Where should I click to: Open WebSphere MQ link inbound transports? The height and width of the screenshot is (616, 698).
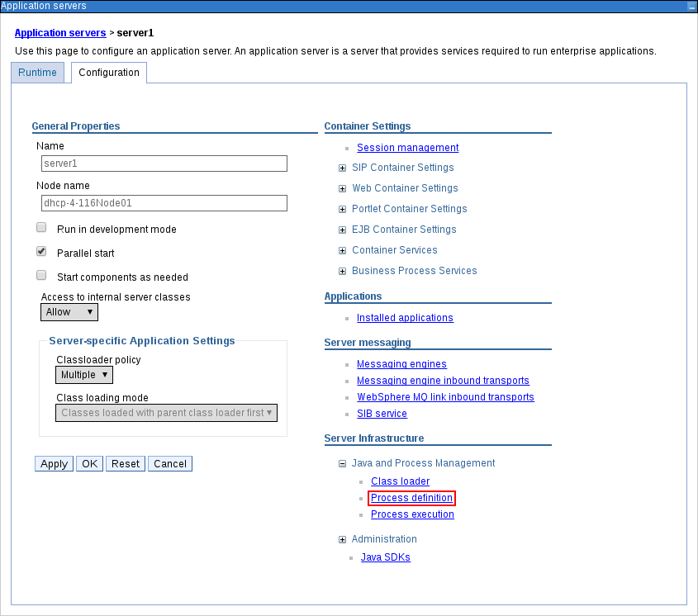click(445, 397)
